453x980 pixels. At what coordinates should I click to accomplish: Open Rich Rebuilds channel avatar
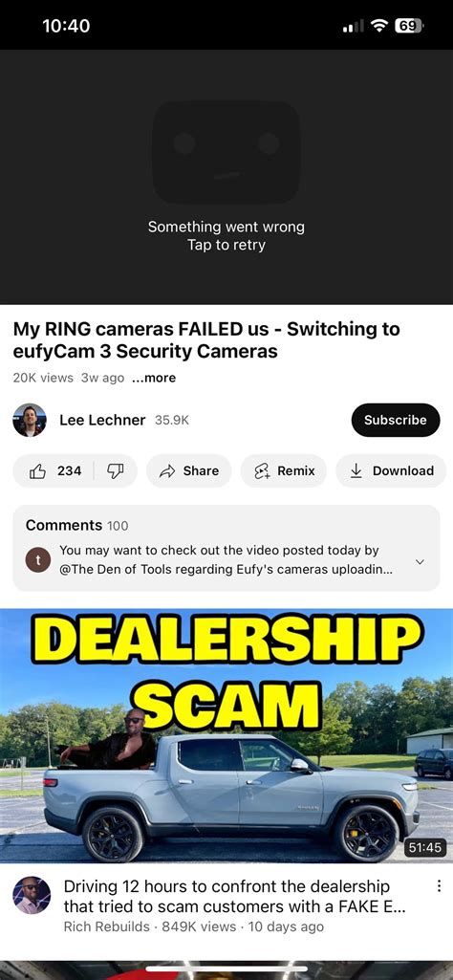[x=32, y=895]
